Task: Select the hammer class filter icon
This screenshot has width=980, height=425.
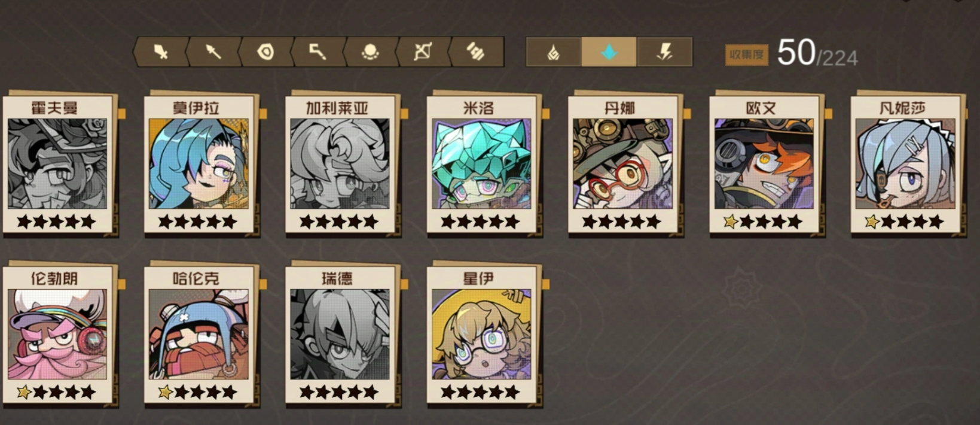Action: tap(317, 52)
